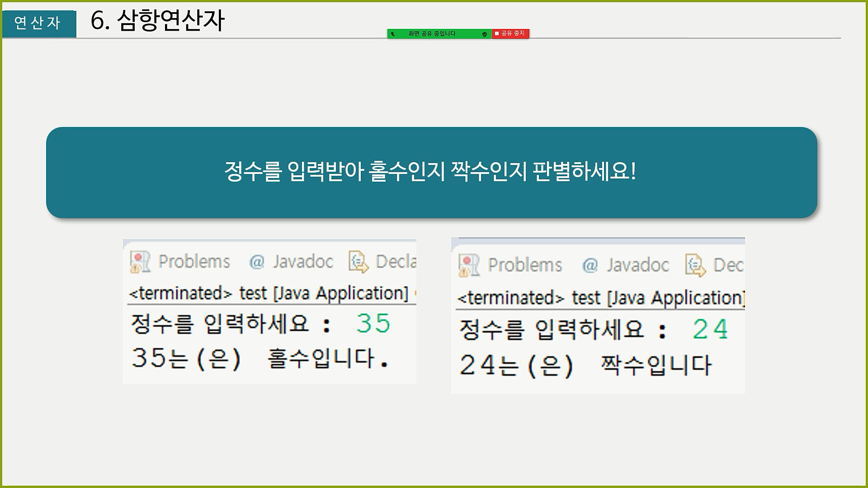
Task: Select the Javadoc tab in left console
Action: 302,262
